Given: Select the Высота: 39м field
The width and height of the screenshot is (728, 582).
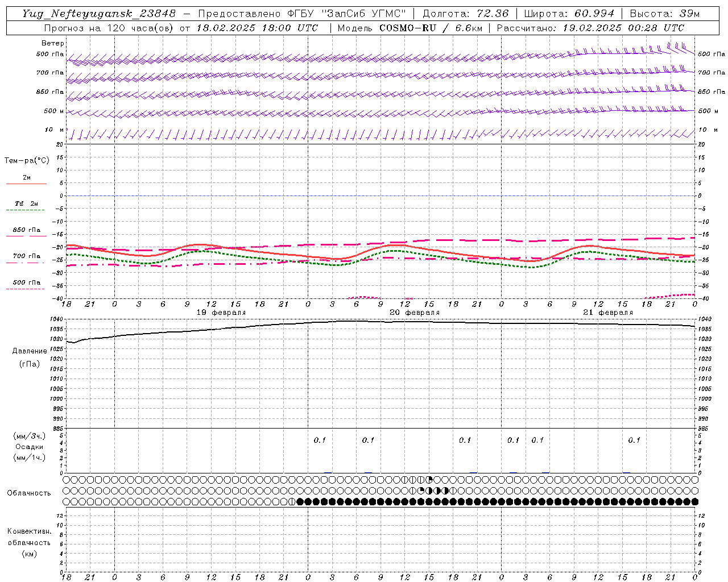Looking at the screenshot, I should (x=665, y=14).
